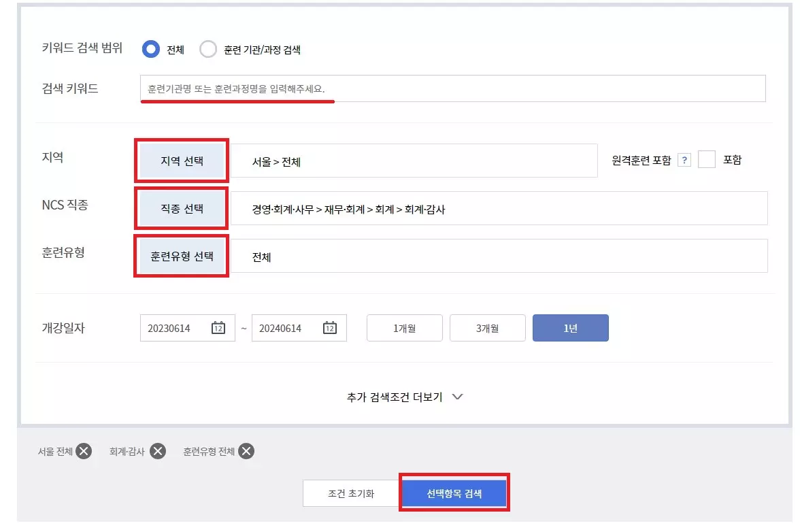Click the 원격훈련 포함 help question mark
Screen dimensions: 800x532
coord(685,159)
